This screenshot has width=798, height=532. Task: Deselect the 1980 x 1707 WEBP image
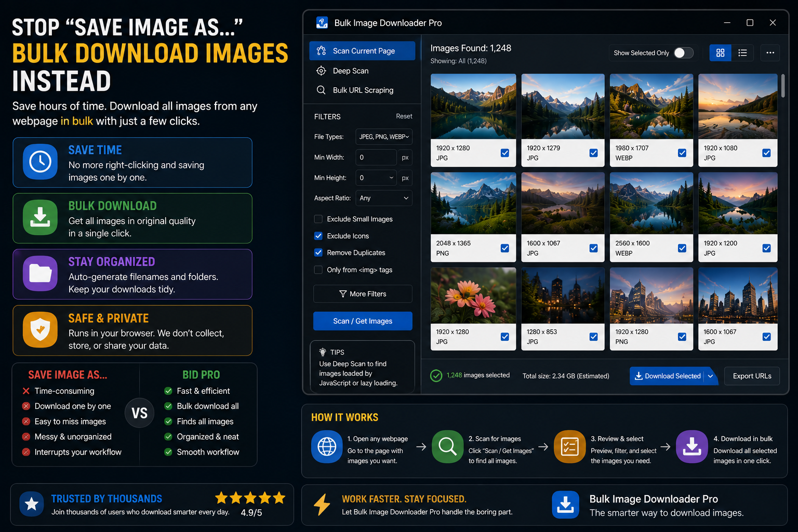(x=682, y=153)
